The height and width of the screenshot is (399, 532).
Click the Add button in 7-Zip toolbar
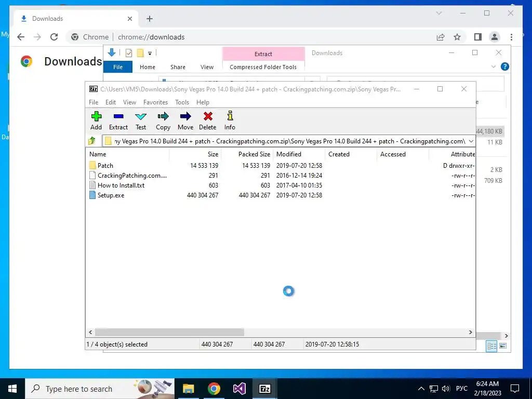96,121
